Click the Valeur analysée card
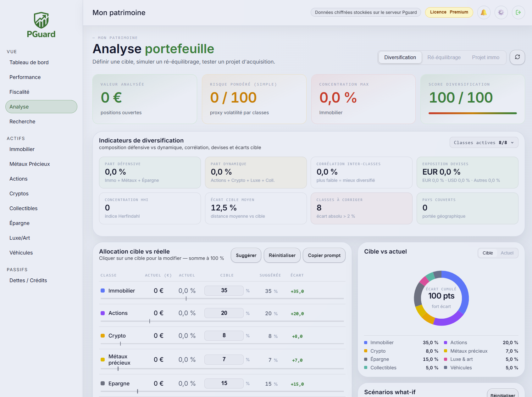The image size is (532, 397). (145, 99)
